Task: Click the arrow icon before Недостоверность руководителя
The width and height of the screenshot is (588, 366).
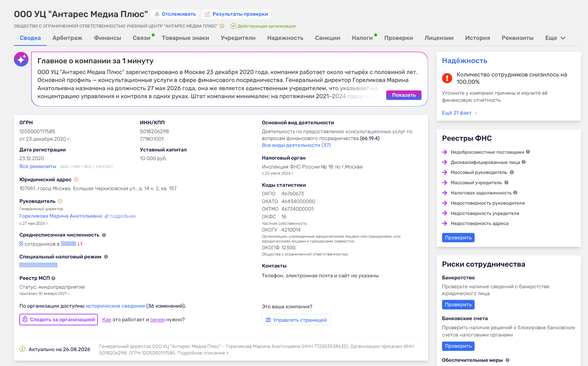Action: pyautogui.click(x=445, y=203)
